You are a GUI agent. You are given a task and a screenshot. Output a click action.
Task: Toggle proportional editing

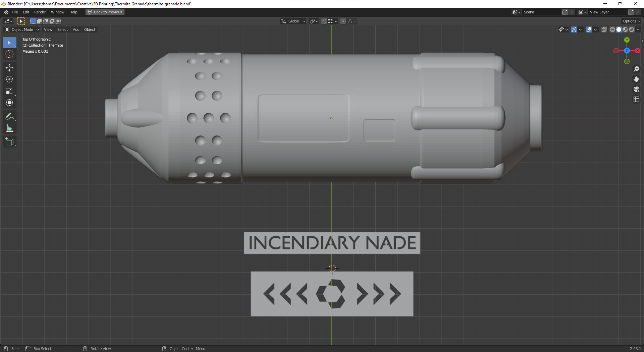(343, 21)
